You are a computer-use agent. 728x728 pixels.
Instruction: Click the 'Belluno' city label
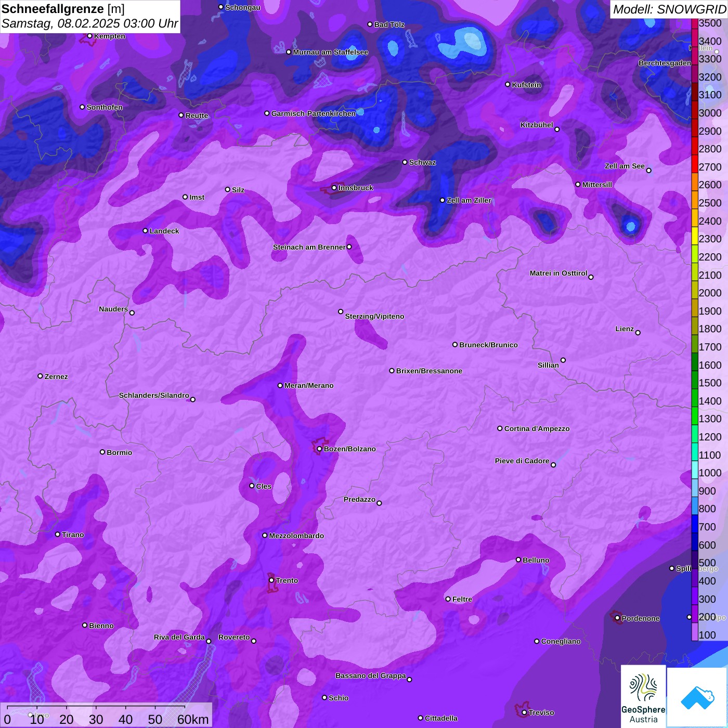pos(536,560)
